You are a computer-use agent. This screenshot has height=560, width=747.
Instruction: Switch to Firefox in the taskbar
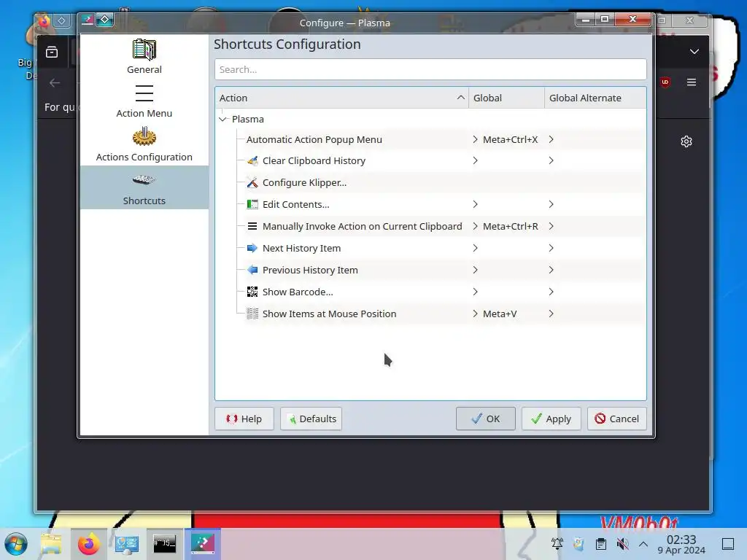pyautogui.click(x=88, y=544)
